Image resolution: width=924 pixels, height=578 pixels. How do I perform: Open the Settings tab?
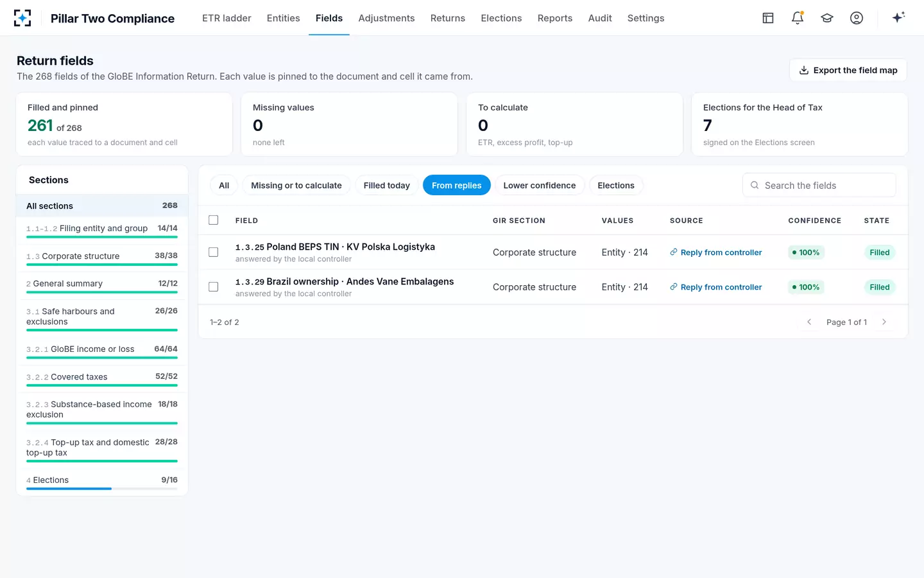click(x=646, y=18)
